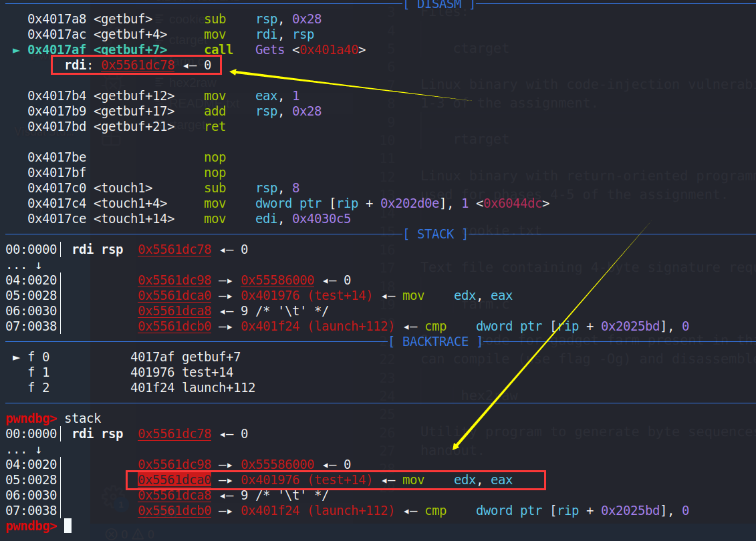Select the BACKTRACE section header
Viewport: 756px width, 541px height.
click(436, 341)
